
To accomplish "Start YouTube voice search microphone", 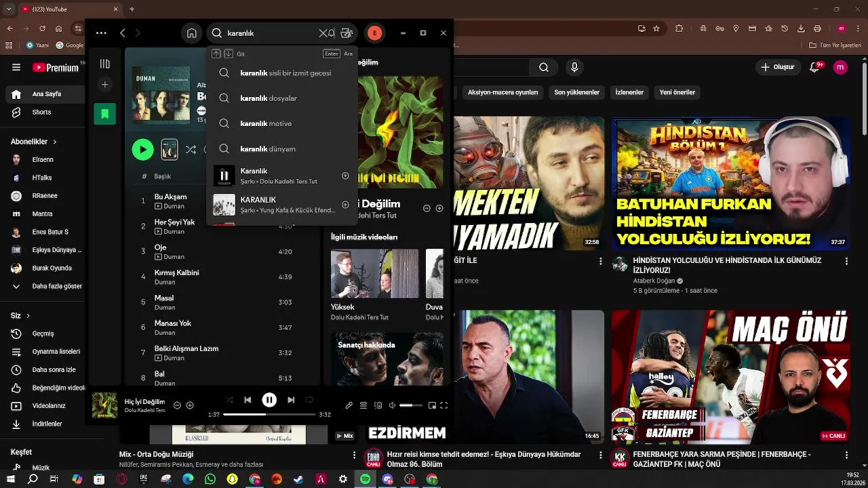I will [574, 67].
